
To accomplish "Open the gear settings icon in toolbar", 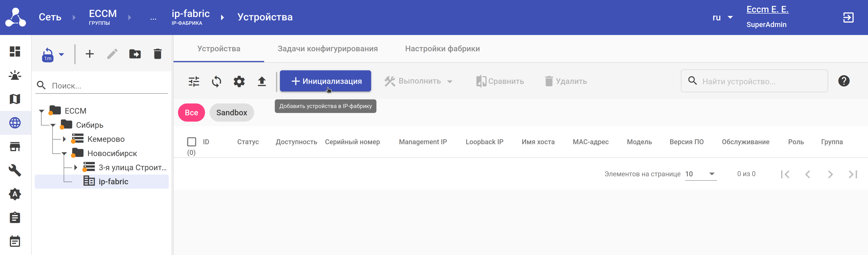I will [x=239, y=81].
